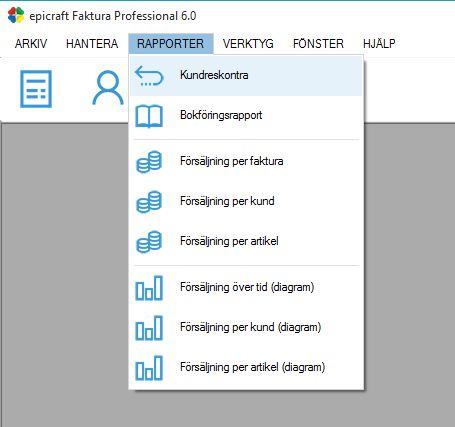Click bar chart icon for per kund diagram

[149, 328]
